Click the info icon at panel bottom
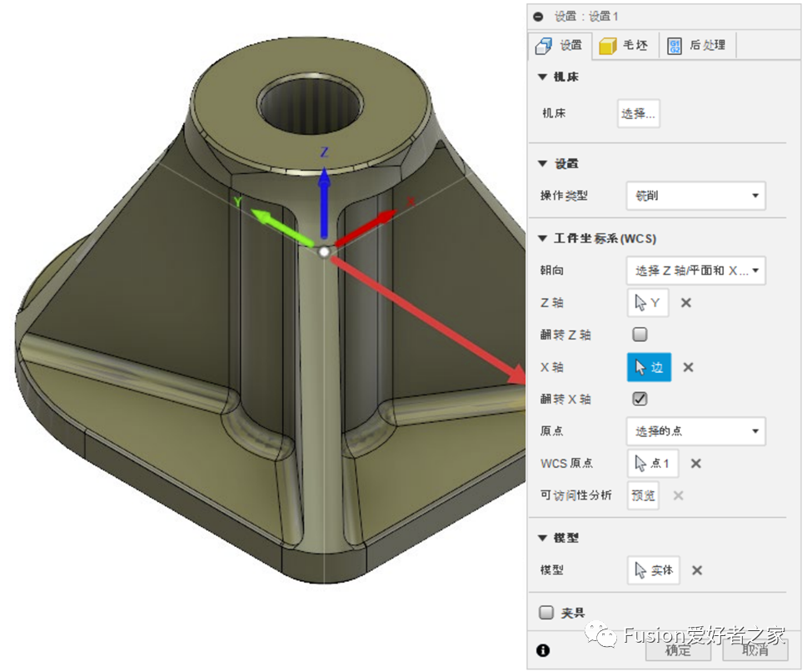 pos(543,650)
